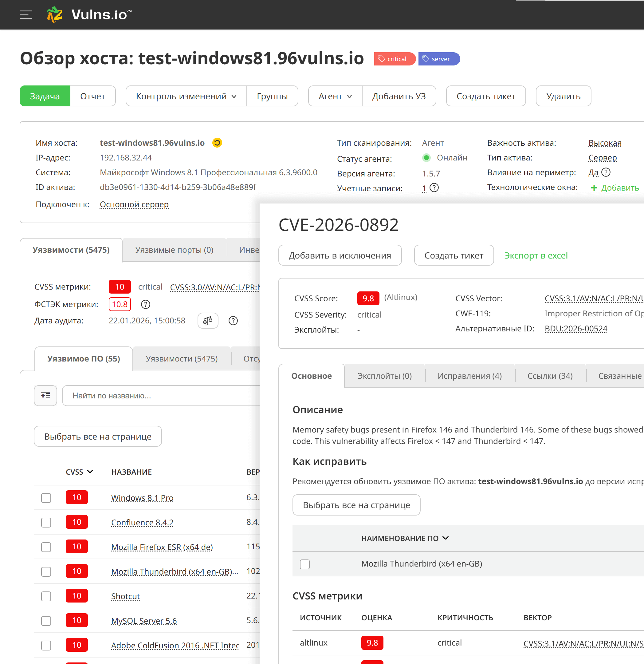This screenshot has width=644, height=664.
Task: Click help icon beside ФСТЭК метрики score
Action: (146, 304)
